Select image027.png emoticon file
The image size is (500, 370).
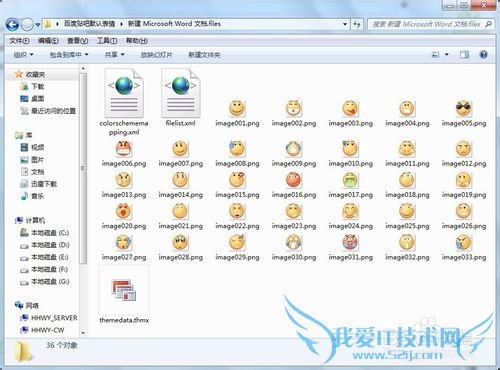click(124, 242)
